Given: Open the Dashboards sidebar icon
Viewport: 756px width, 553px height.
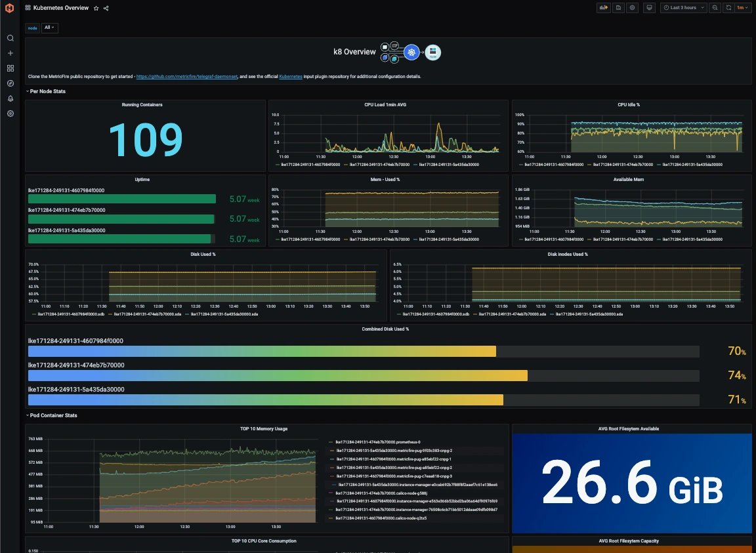Looking at the screenshot, I should (10, 68).
